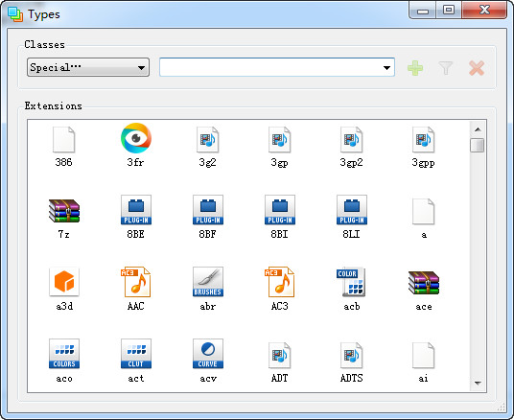Viewport: 514px width, 420px height.
Task: Open the Special classes dropdown
Action: pyautogui.click(x=88, y=67)
